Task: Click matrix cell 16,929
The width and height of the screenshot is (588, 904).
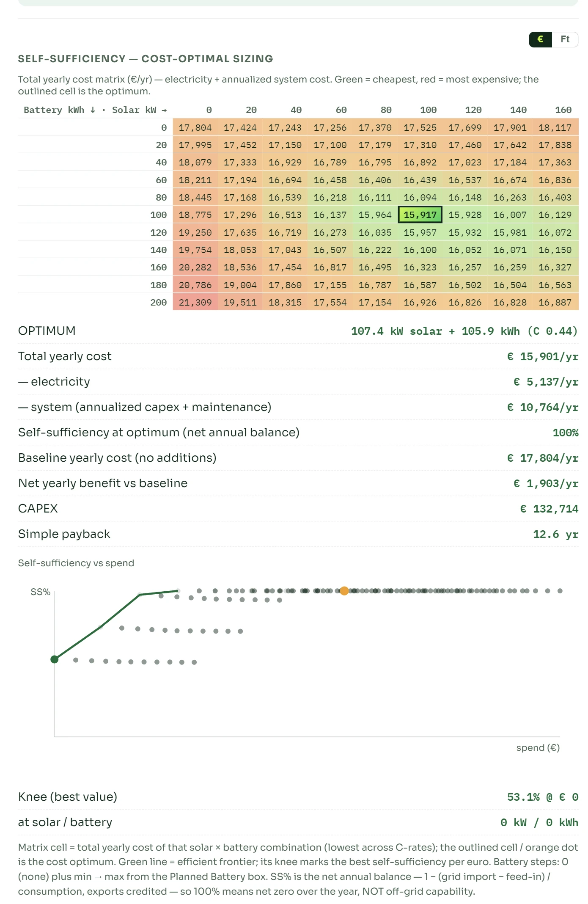Action: pos(286,162)
